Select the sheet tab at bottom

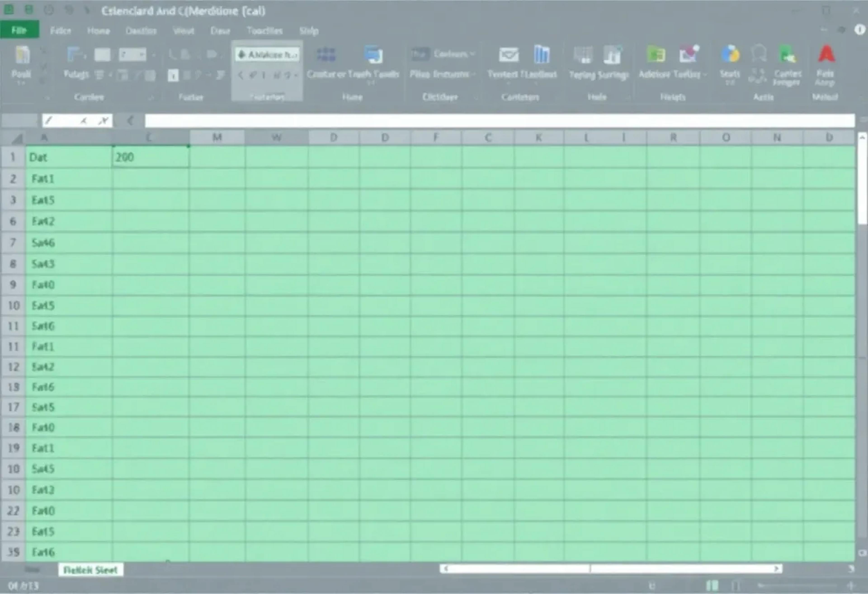pos(90,570)
